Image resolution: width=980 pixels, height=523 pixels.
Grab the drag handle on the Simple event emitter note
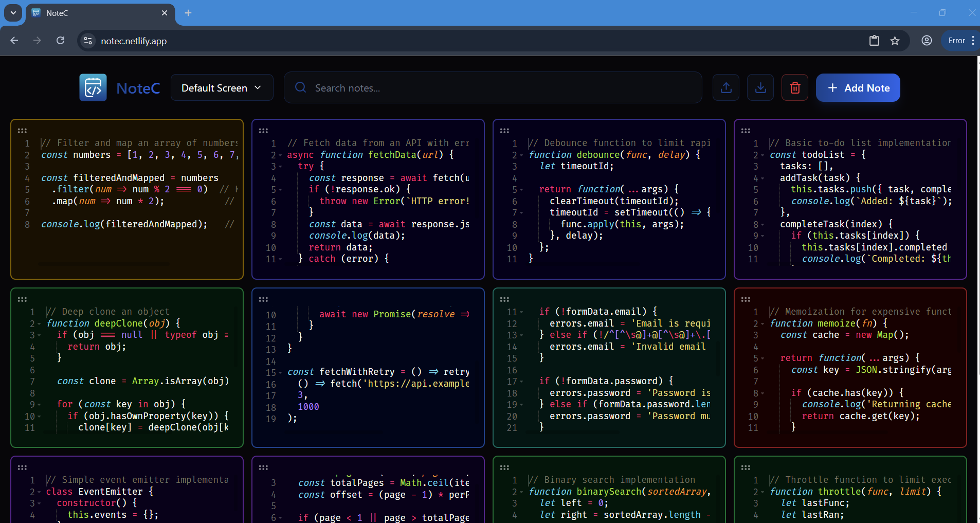pyautogui.click(x=22, y=467)
